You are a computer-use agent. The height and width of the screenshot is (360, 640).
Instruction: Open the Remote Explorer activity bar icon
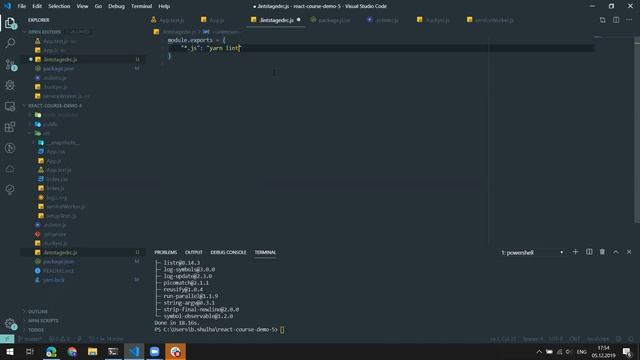[10, 106]
